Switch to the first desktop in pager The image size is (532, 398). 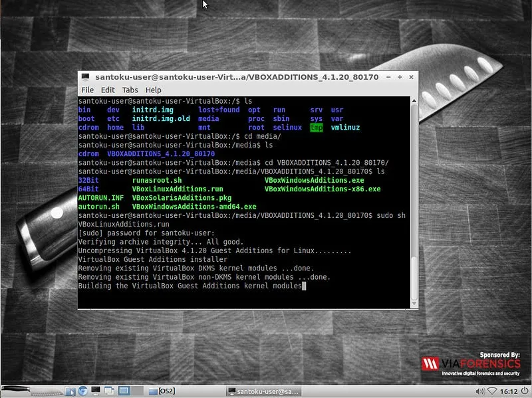(x=124, y=391)
